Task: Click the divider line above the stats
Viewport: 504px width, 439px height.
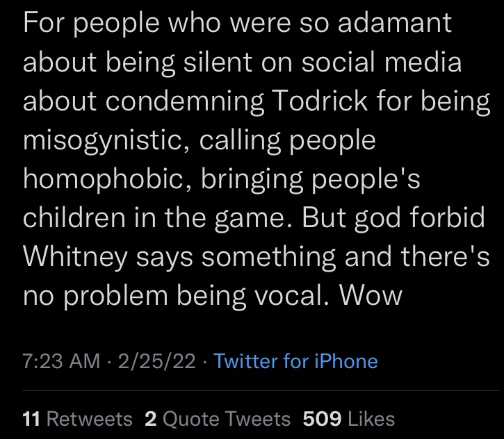Action: 261,390
